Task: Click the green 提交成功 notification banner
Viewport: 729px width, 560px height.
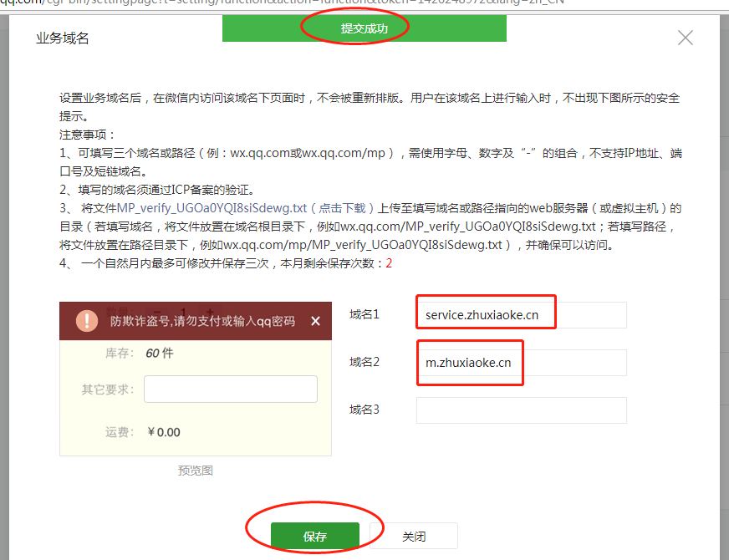Action: click(364, 28)
